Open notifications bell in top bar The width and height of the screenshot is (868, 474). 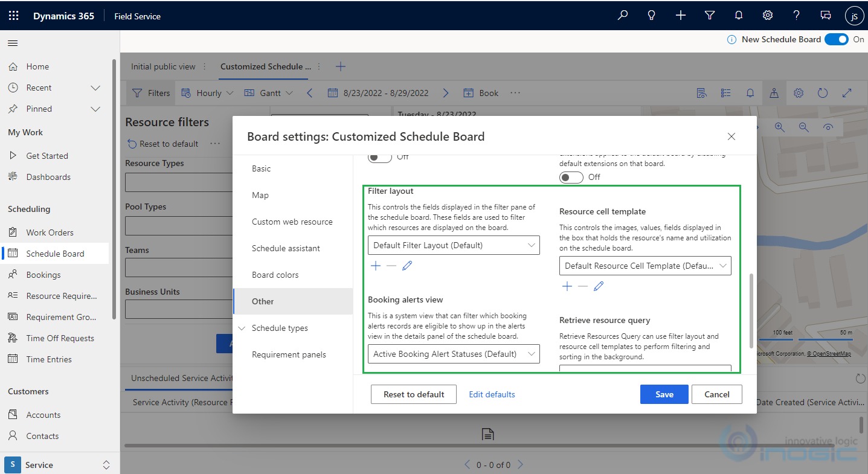click(x=738, y=16)
